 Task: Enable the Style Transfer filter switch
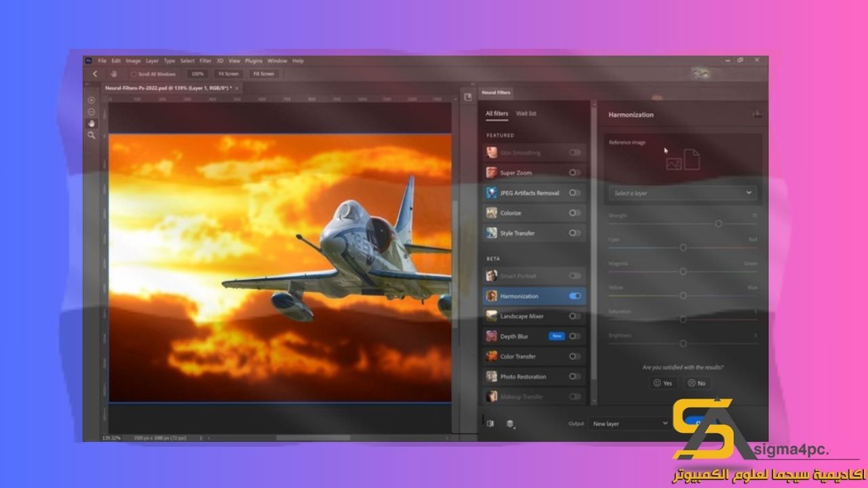click(x=575, y=233)
